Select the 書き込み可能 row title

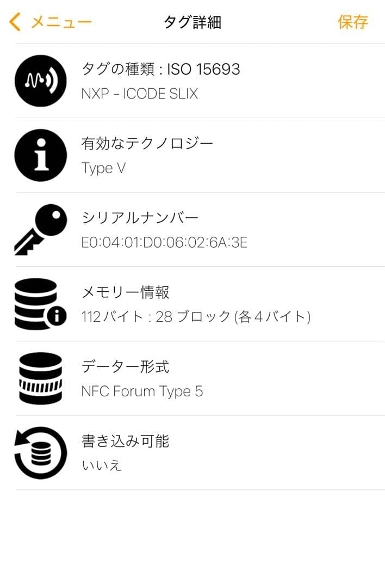[x=125, y=440]
